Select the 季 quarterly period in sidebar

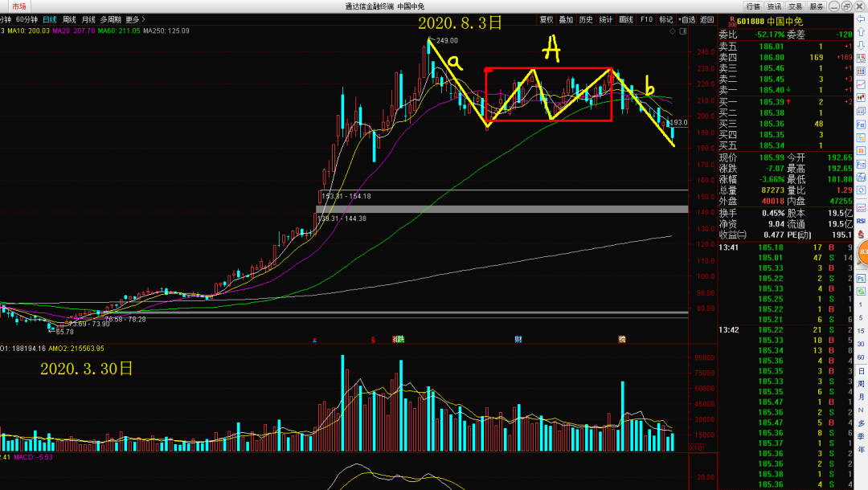coord(861,436)
